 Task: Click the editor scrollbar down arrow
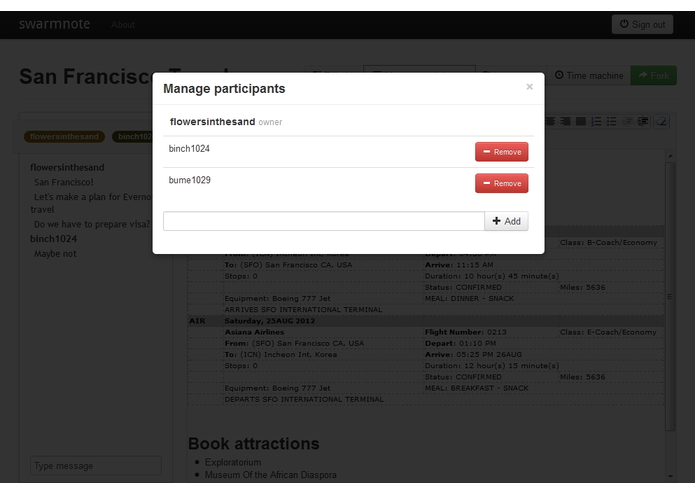(x=670, y=476)
